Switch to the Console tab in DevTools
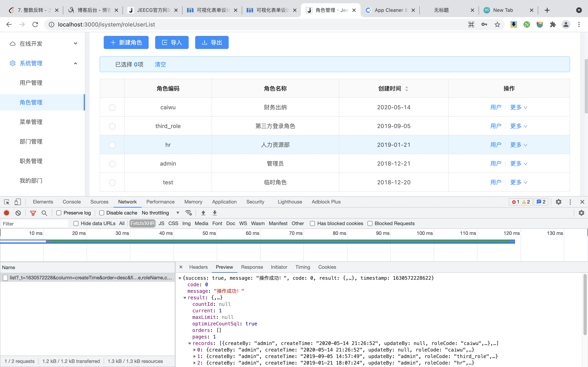 [x=71, y=202]
